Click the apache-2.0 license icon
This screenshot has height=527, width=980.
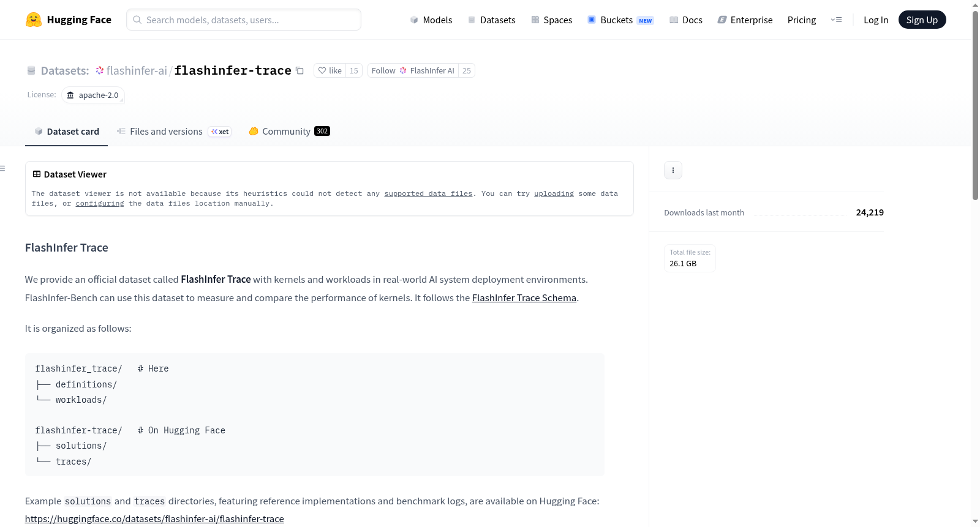70,95
